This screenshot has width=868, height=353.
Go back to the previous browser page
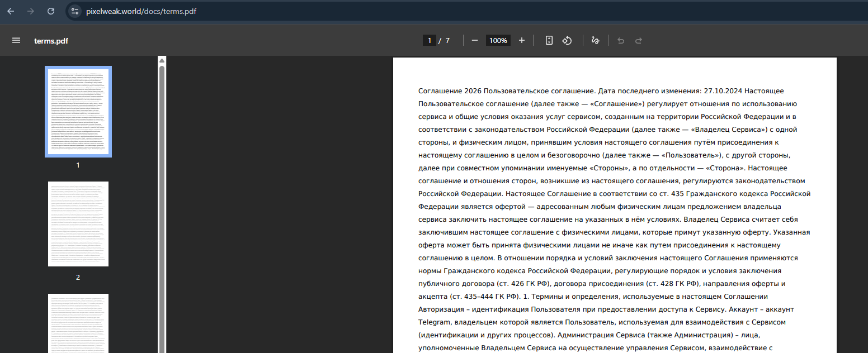11,11
